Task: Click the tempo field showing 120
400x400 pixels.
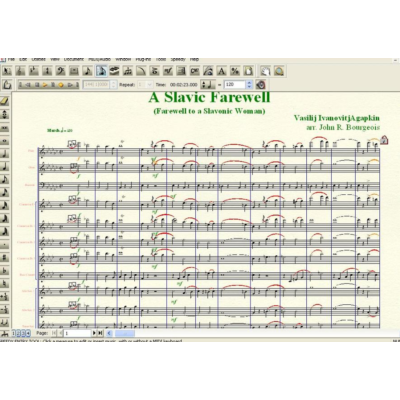Action: (235, 85)
